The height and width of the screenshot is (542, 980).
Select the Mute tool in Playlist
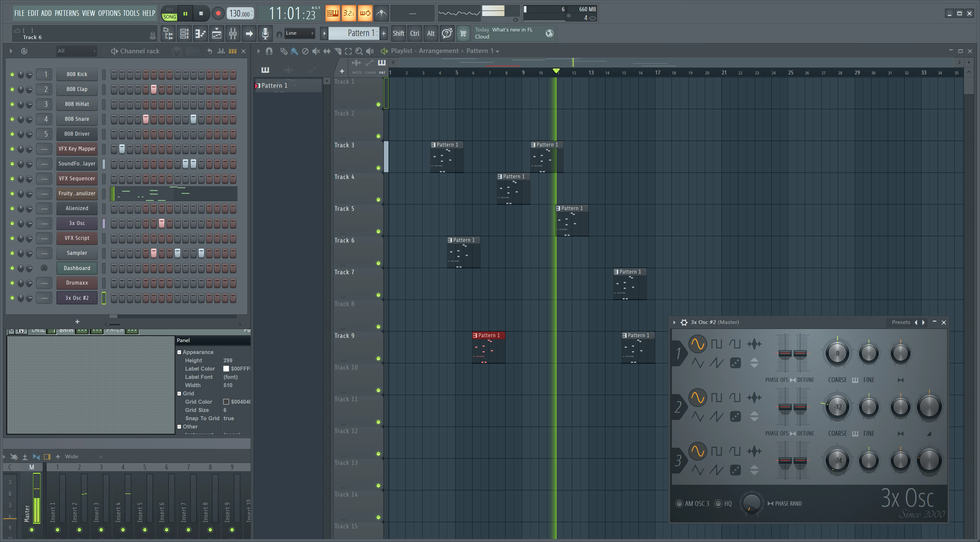click(316, 51)
